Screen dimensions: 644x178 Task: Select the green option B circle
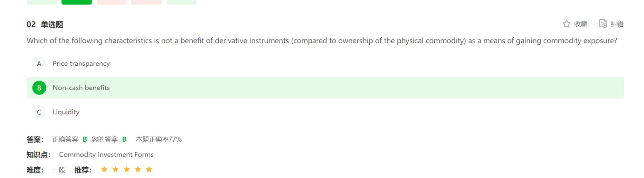pos(39,88)
